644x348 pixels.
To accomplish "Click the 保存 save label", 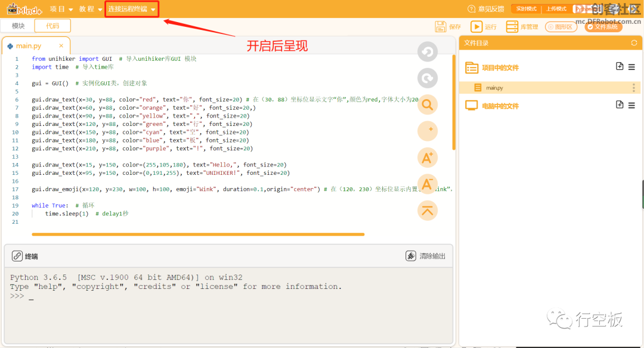I will [454, 27].
